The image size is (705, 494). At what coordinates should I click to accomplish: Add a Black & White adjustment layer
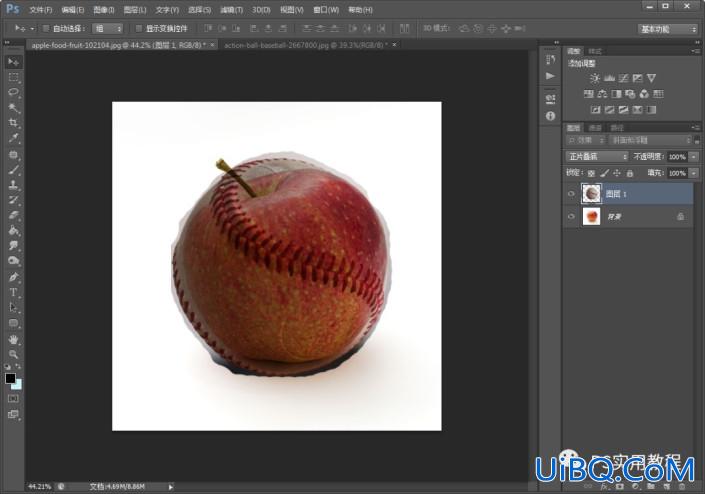pyautogui.click(x=616, y=94)
